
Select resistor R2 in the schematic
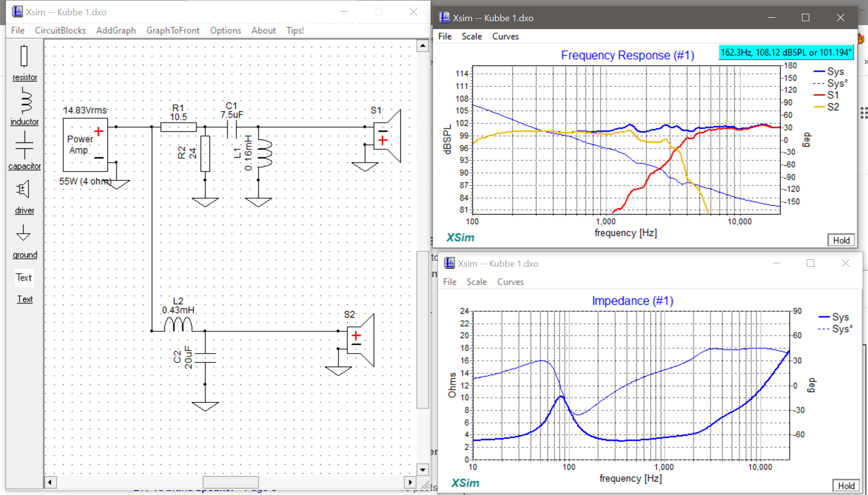point(205,154)
